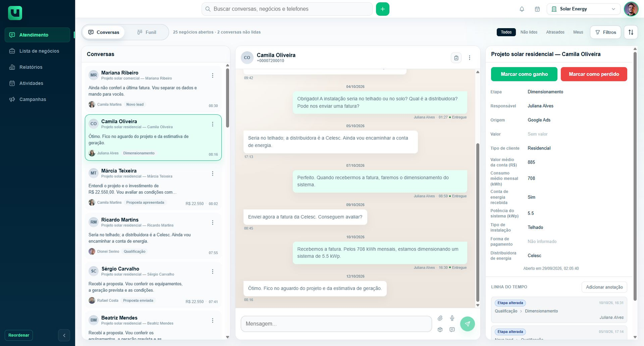Open Lista de negócios in the sidebar
The height and width of the screenshot is (346, 644).
(x=37, y=51)
